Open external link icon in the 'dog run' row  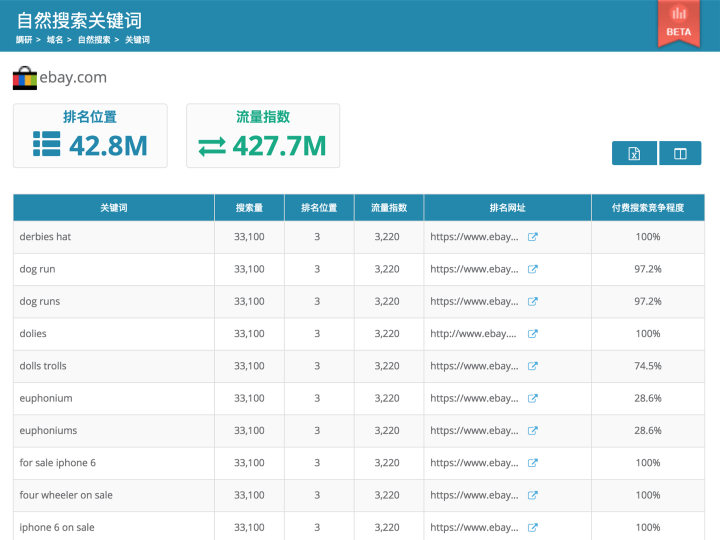pyautogui.click(x=533, y=269)
